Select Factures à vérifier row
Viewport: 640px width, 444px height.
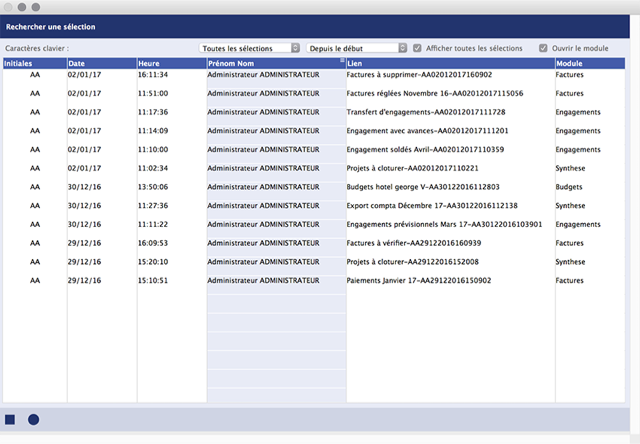(314, 243)
